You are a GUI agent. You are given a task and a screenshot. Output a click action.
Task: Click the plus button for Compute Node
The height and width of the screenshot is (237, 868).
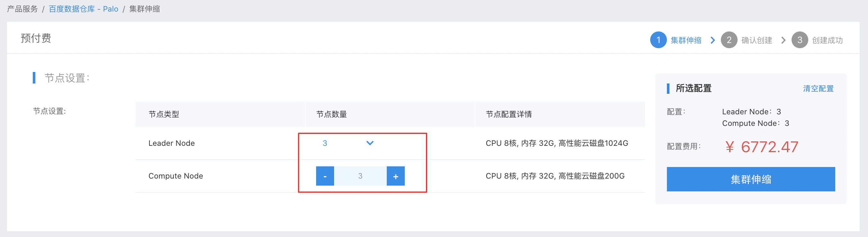(395, 176)
